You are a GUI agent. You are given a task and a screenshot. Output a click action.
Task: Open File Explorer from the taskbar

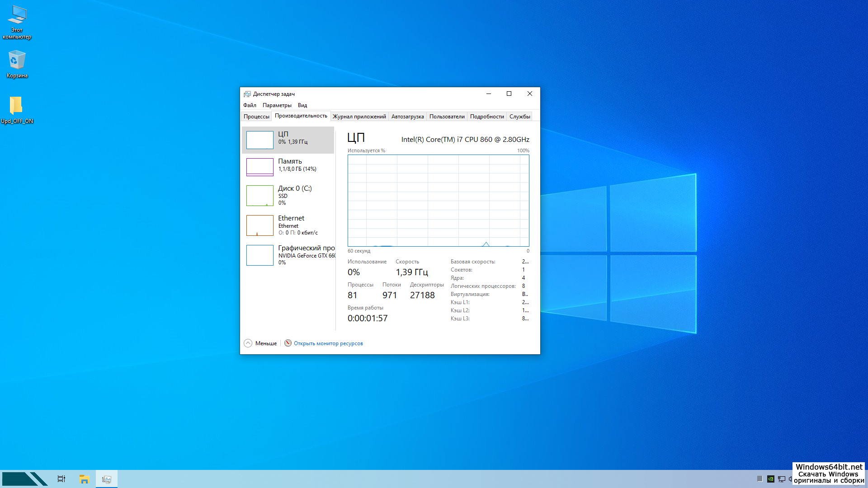point(84,479)
